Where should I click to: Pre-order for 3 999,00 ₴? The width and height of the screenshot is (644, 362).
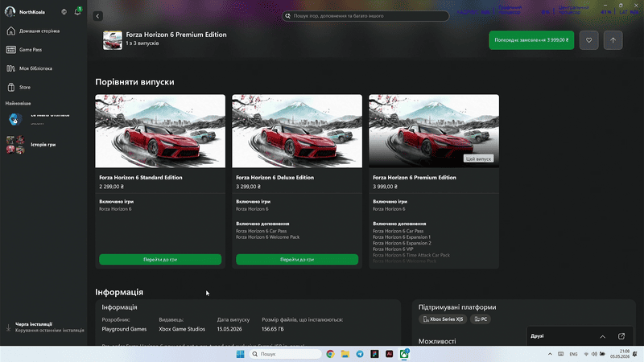[531, 40]
